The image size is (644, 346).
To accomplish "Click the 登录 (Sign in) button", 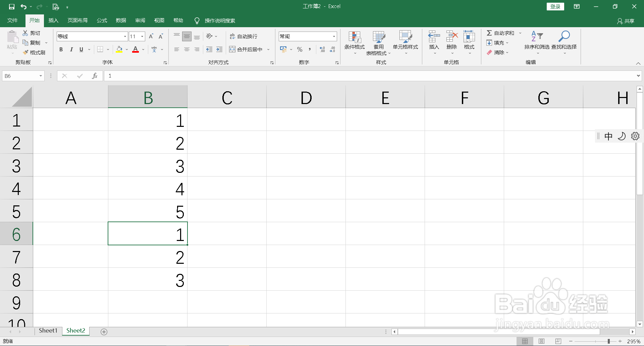I will [x=555, y=6].
